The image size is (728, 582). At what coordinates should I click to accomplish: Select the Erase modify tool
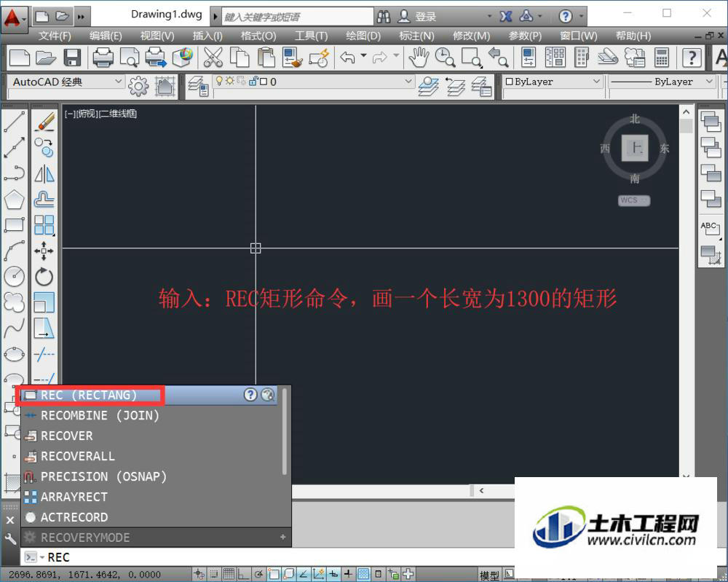pos(44,122)
